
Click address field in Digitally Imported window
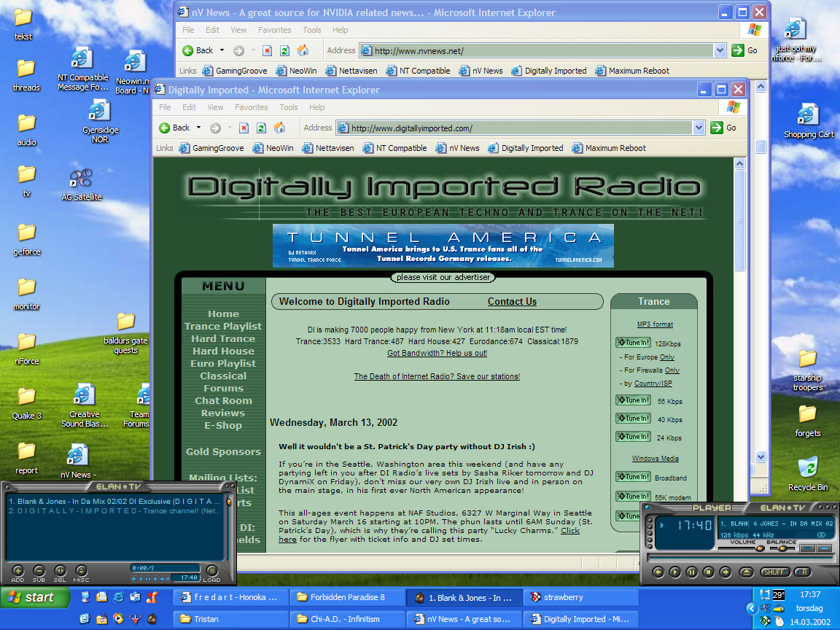521,128
